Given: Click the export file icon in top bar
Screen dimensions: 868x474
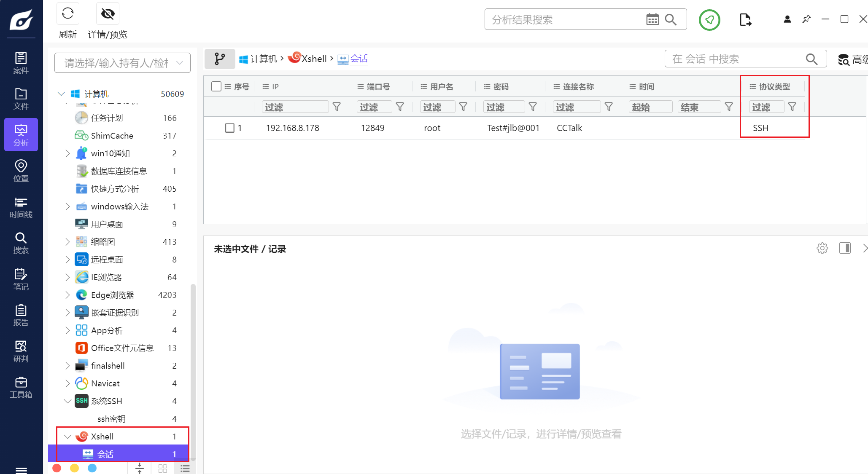Looking at the screenshot, I should [x=745, y=20].
